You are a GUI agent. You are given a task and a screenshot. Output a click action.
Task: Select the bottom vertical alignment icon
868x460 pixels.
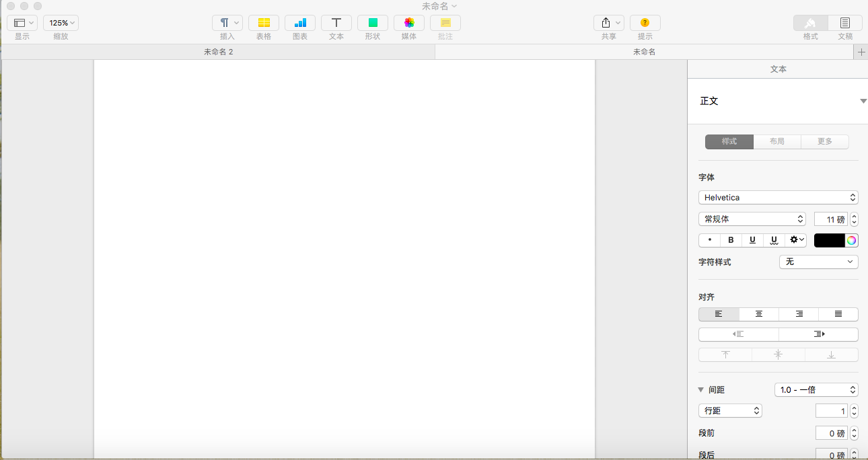pos(832,354)
